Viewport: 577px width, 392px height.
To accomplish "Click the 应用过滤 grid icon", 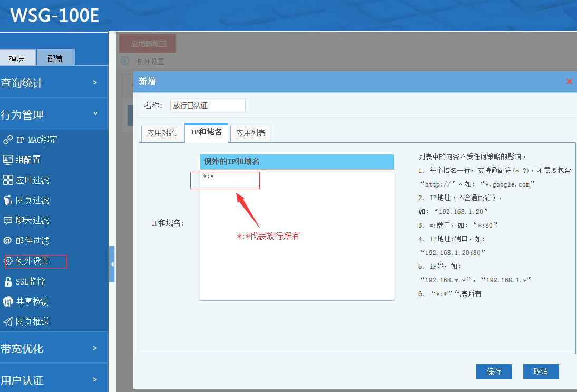I will click(8, 180).
